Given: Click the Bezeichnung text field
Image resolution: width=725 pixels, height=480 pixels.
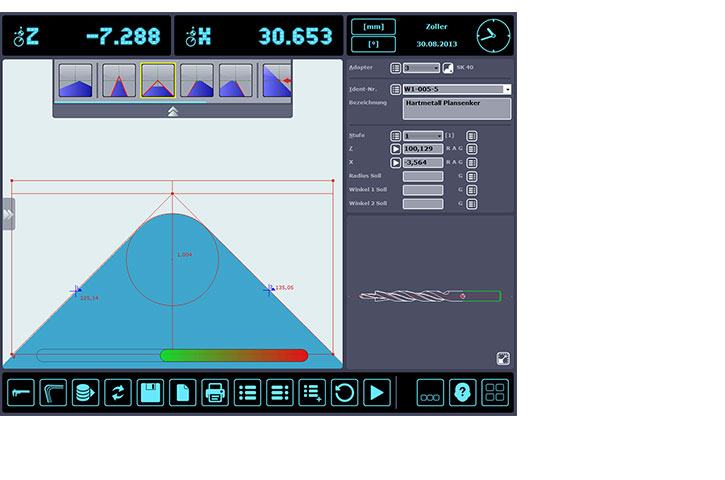Looking at the screenshot, I should tap(456, 108).
